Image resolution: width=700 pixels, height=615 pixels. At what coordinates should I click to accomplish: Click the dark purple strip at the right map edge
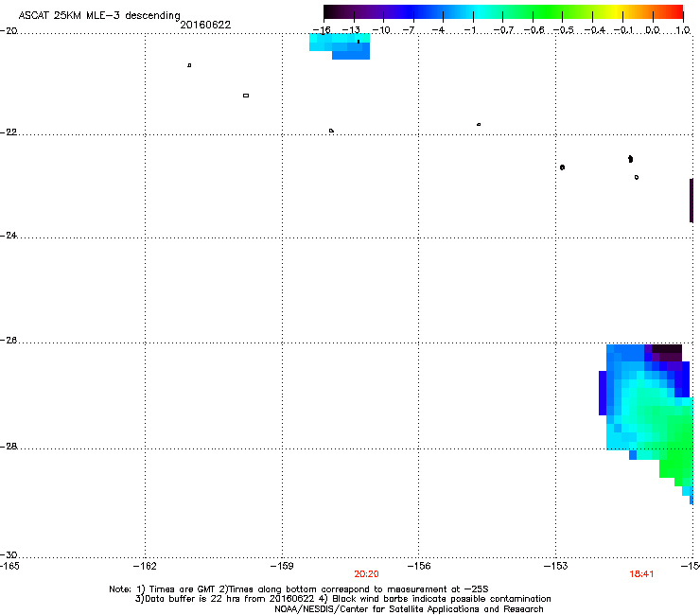pyautogui.click(x=691, y=200)
